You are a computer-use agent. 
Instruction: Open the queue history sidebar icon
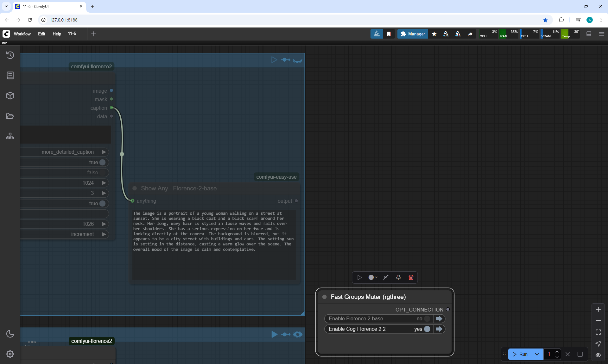coord(10,55)
